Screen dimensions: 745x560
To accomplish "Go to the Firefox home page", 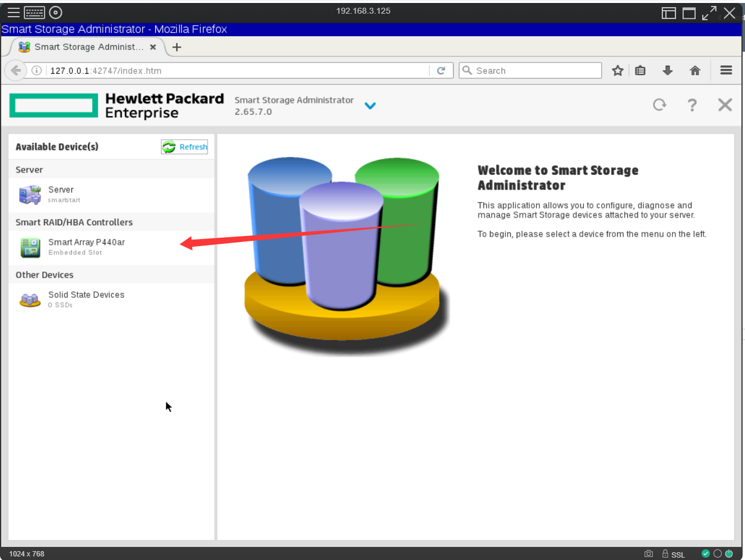I will (695, 71).
